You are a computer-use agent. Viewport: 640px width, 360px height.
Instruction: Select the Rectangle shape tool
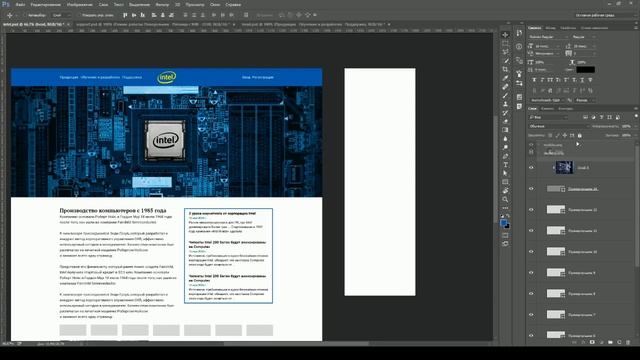tap(505, 182)
